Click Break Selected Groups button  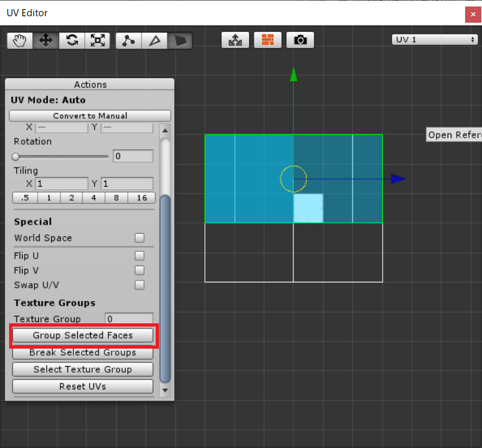[82, 353]
